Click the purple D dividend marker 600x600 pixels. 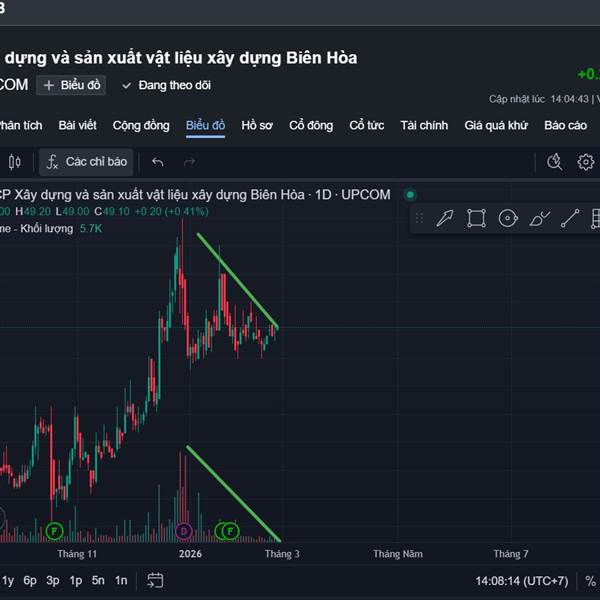184,531
